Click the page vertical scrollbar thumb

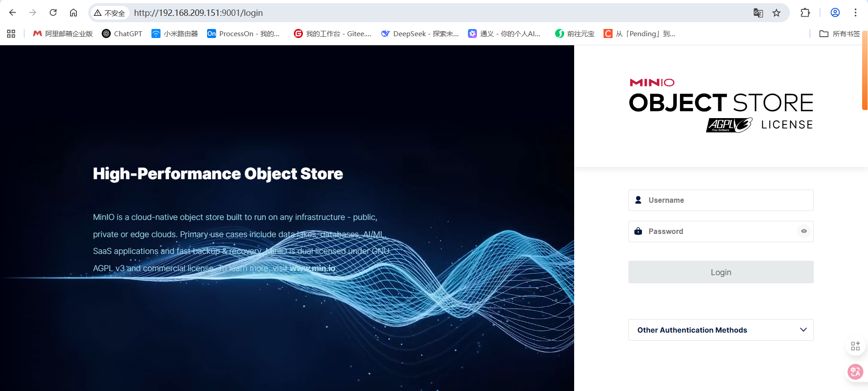click(x=865, y=70)
